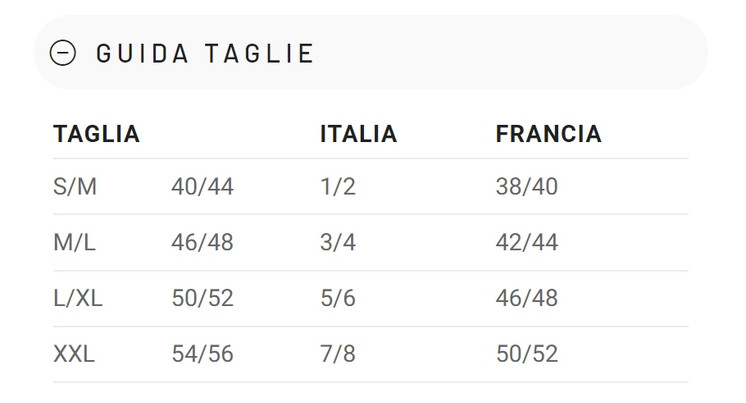The image size is (746, 403).
Task: Select the 40/44 value in S/M row
Action: coord(202,187)
